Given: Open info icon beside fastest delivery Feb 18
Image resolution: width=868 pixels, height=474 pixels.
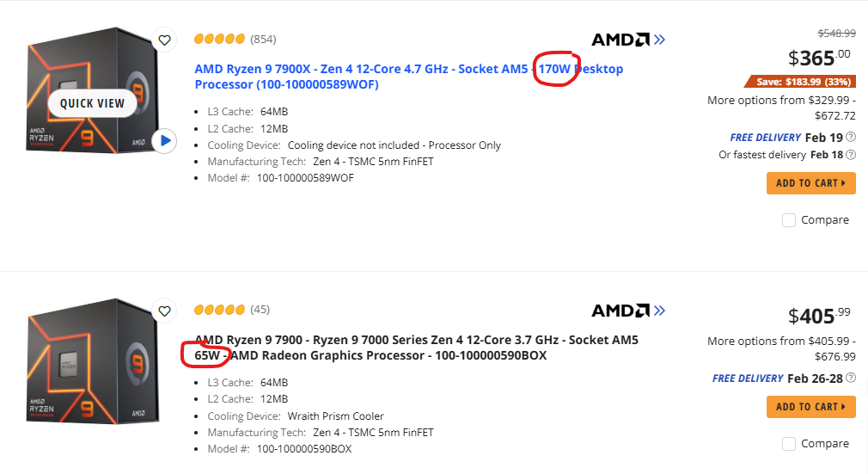Looking at the screenshot, I should (x=851, y=155).
